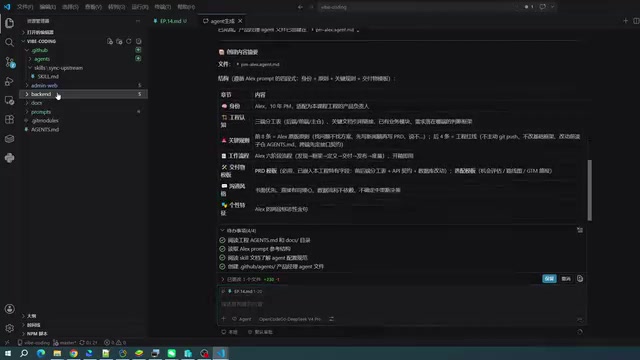Screen dimensions: 640x360
Task: Open the explorer panel more actions menu
Action: tap(138, 21)
